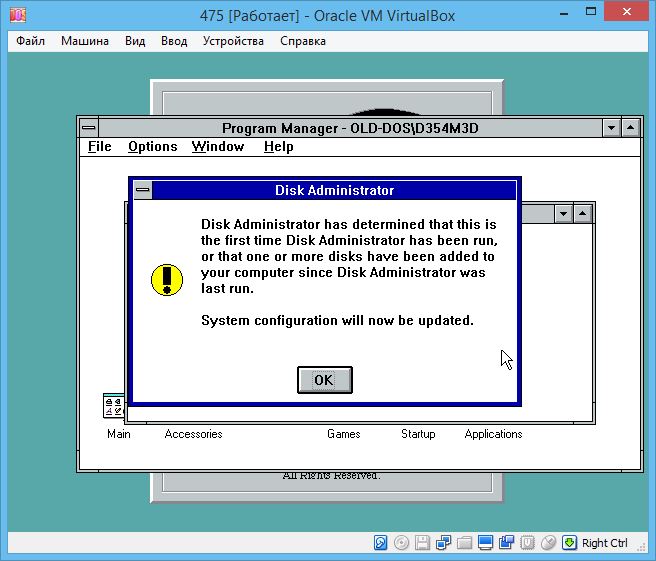
Task: Click hard disk activity status icon
Action: [x=380, y=543]
